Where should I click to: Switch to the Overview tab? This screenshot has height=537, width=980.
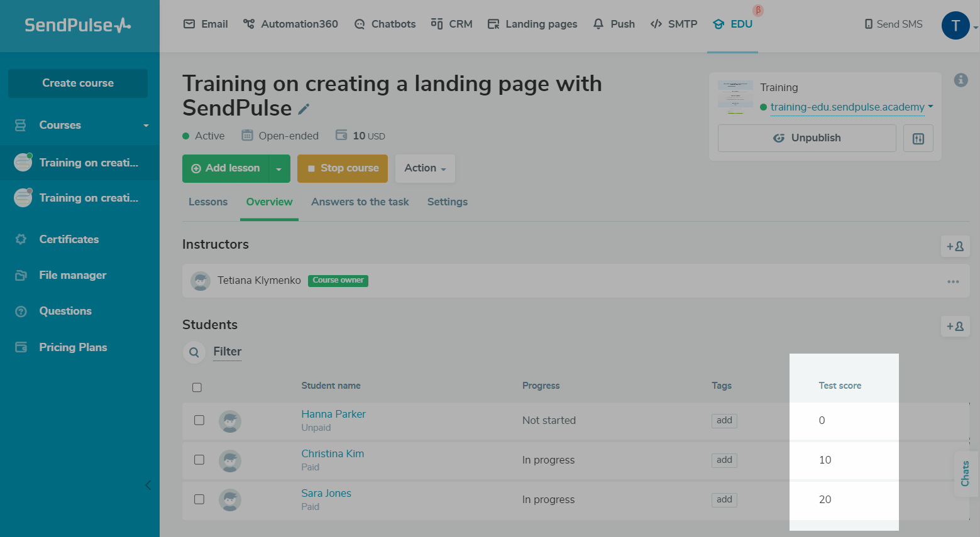point(269,202)
